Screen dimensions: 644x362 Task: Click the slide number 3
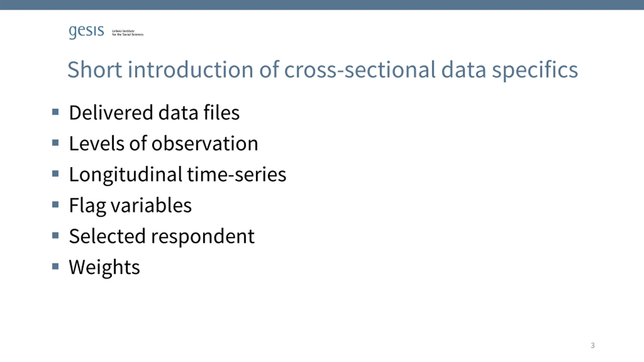coord(593,345)
